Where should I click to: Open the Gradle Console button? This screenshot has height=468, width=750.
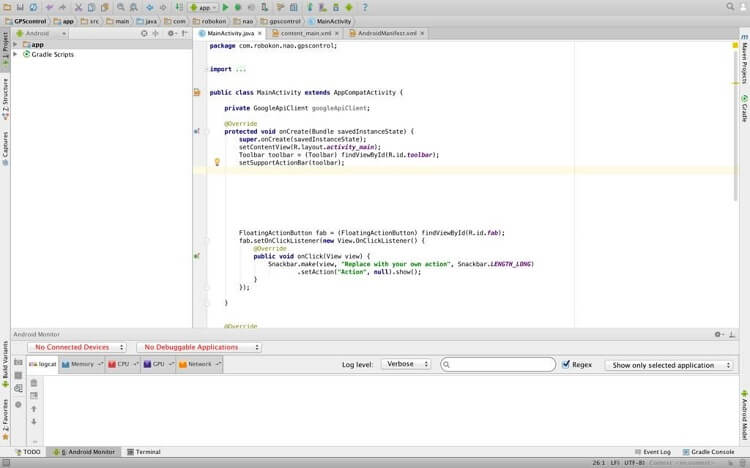[709, 452]
